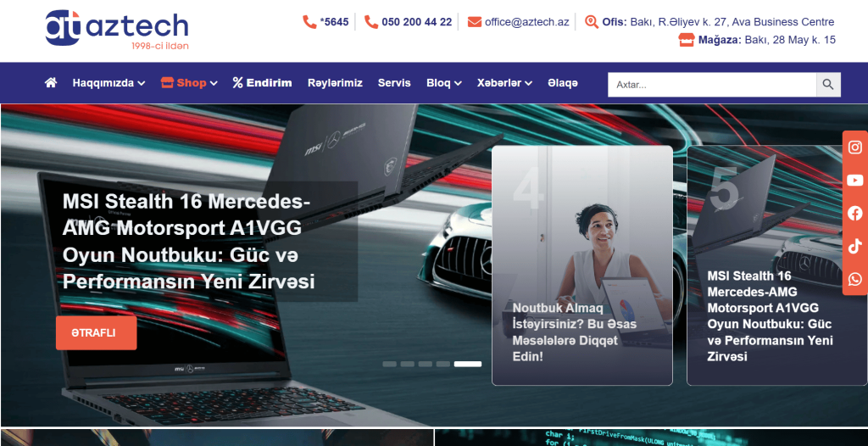Open the Endirim discounts page

tap(263, 83)
